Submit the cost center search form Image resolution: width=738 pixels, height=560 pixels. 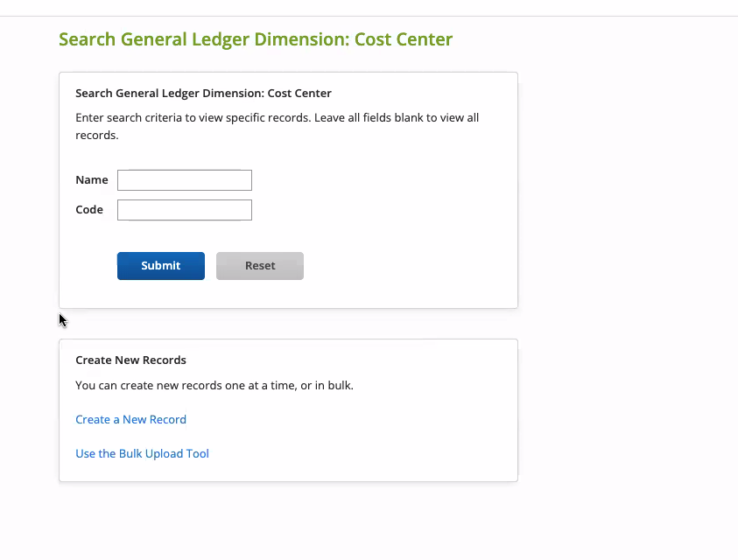click(x=161, y=266)
